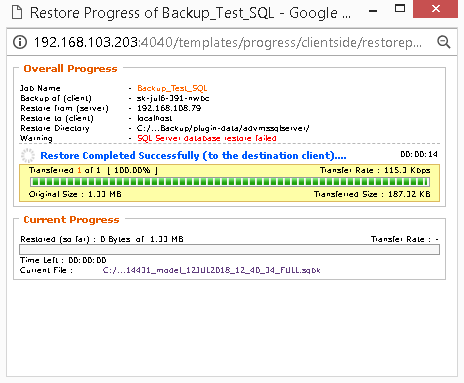This screenshot has height=383, width=464.
Task: Click the empty current progress bar
Action: point(230,250)
